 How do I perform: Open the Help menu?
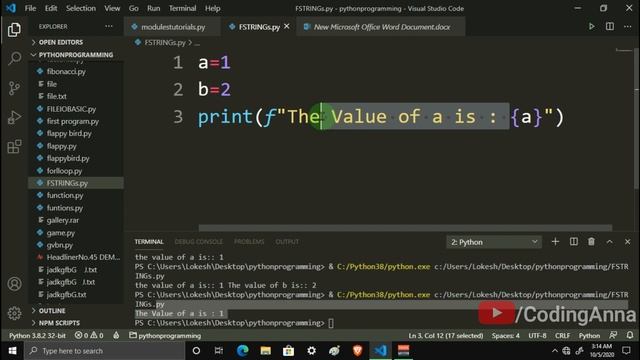click(213, 8)
